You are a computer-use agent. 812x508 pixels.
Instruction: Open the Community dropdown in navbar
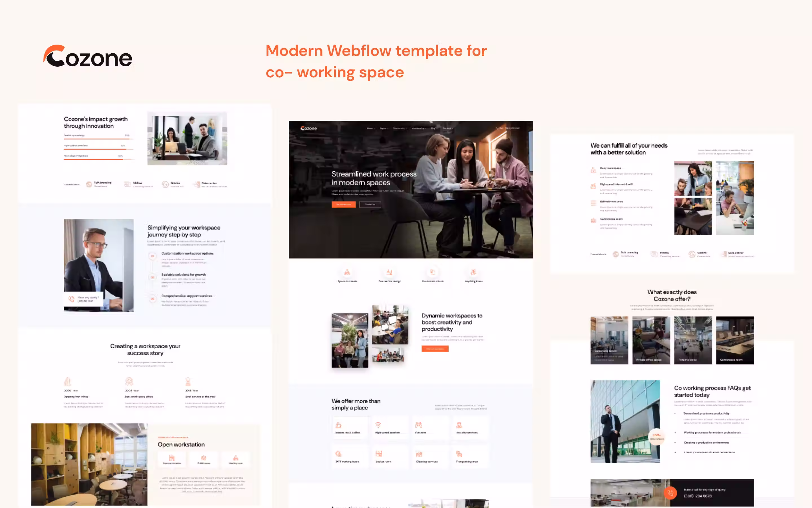pos(400,128)
